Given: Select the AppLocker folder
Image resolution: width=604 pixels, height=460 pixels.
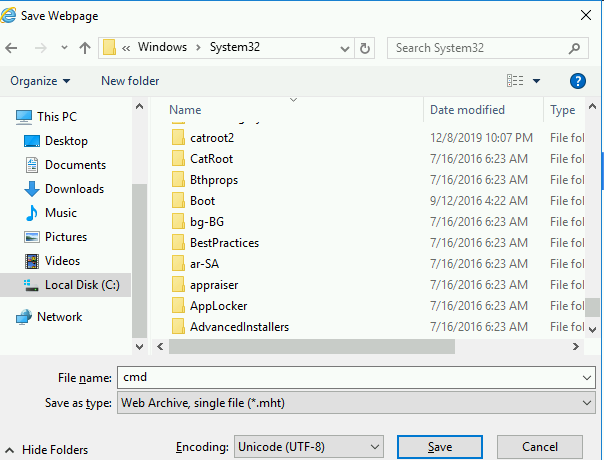Looking at the screenshot, I should 218,306.
